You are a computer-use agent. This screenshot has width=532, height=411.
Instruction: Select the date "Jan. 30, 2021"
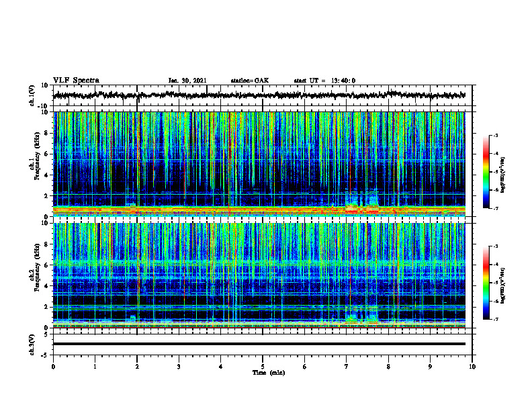click(187, 81)
